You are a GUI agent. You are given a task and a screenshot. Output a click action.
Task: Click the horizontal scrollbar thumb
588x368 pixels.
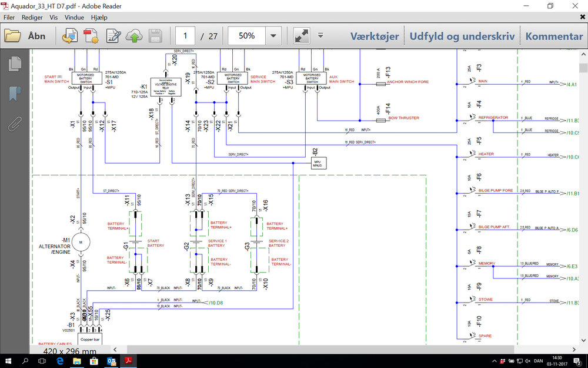pyautogui.click(x=321, y=350)
